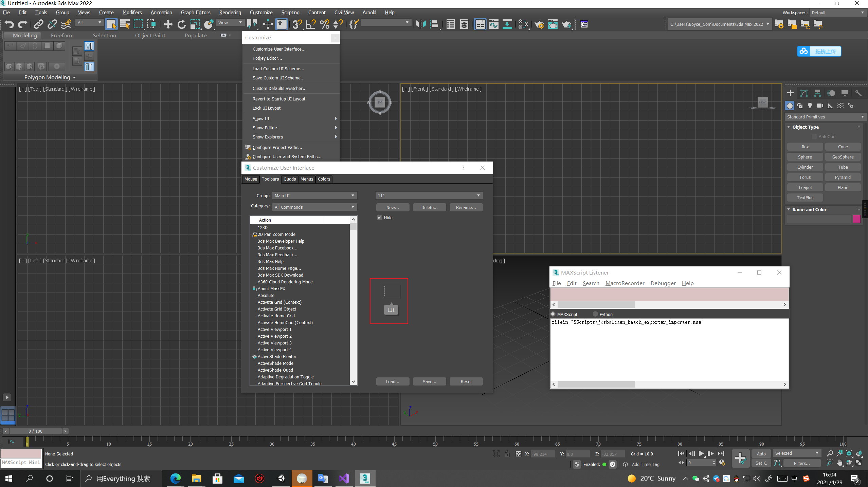Select the MAXScript radio button
Image resolution: width=868 pixels, height=487 pixels.
[553, 314]
